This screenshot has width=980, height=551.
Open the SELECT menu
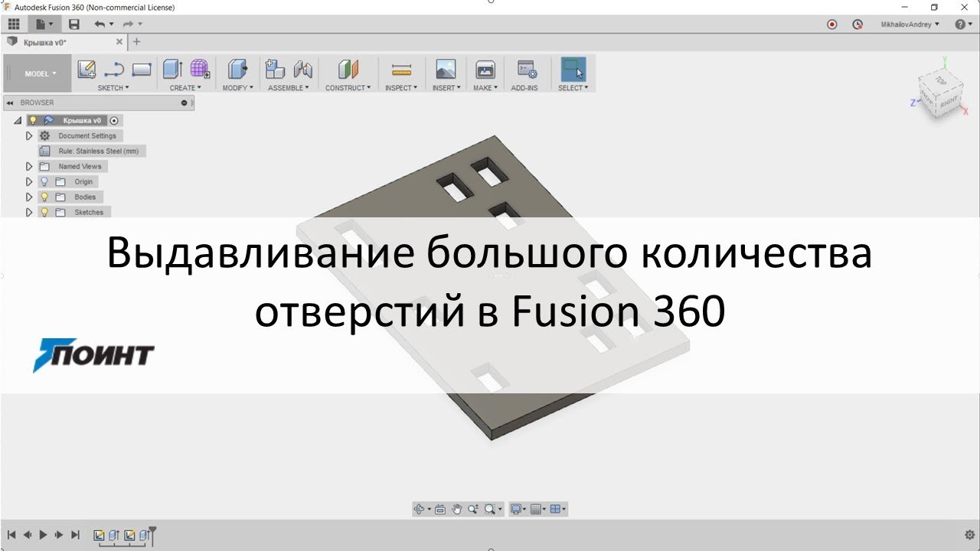(x=573, y=88)
